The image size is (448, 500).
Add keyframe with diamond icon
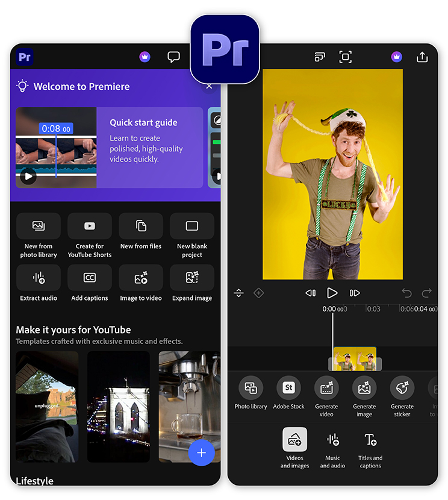pyautogui.click(x=258, y=293)
